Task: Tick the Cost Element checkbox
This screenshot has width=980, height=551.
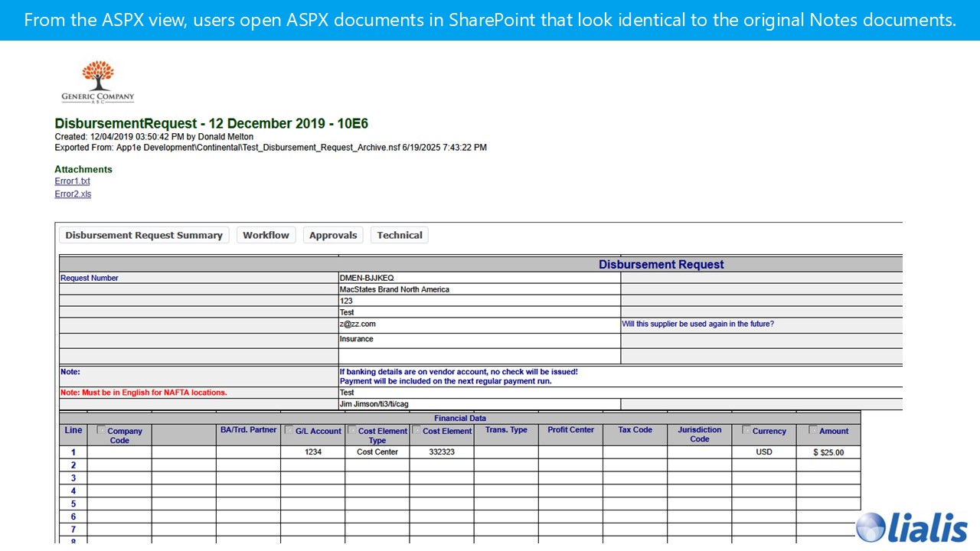Action: tap(416, 430)
